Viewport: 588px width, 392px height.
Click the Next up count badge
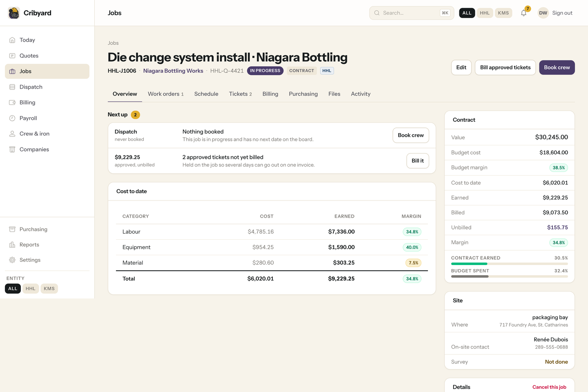135,115
